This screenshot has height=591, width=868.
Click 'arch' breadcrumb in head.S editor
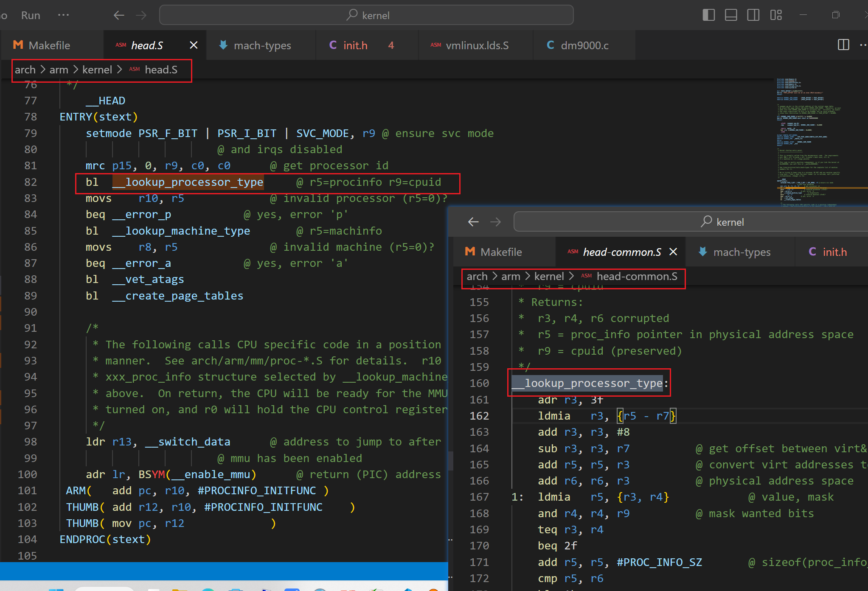click(25, 70)
